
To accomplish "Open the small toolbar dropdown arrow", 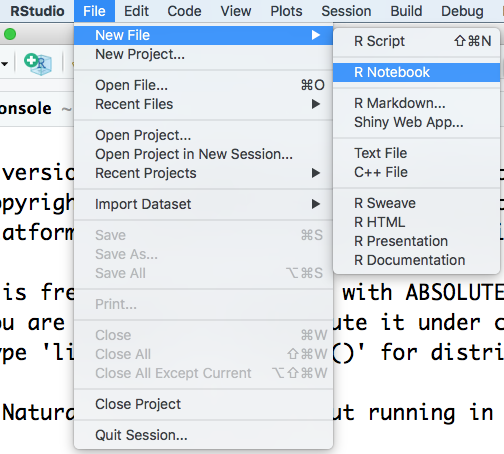I will (x=4, y=63).
